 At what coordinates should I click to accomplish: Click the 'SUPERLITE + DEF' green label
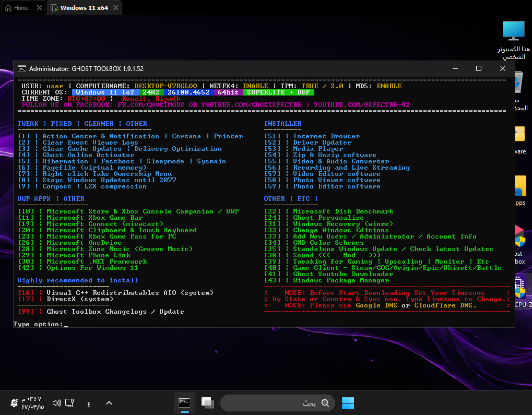coord(279,92)
